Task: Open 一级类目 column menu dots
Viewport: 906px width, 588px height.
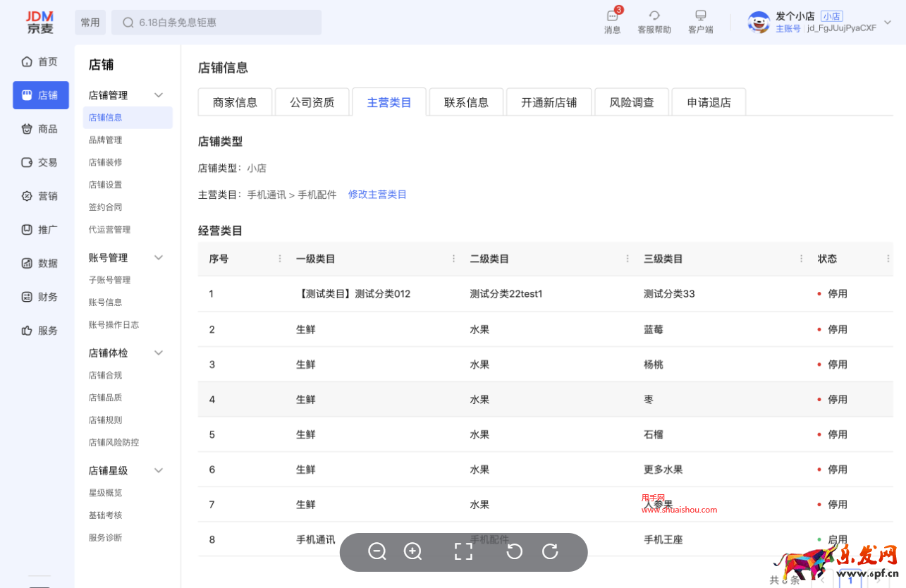Action: tap(453, 259)
